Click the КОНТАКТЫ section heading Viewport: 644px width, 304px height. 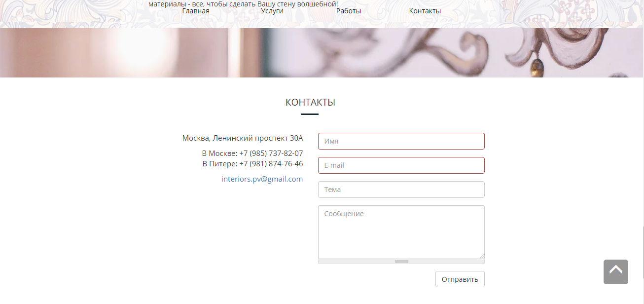click(310, 103)
